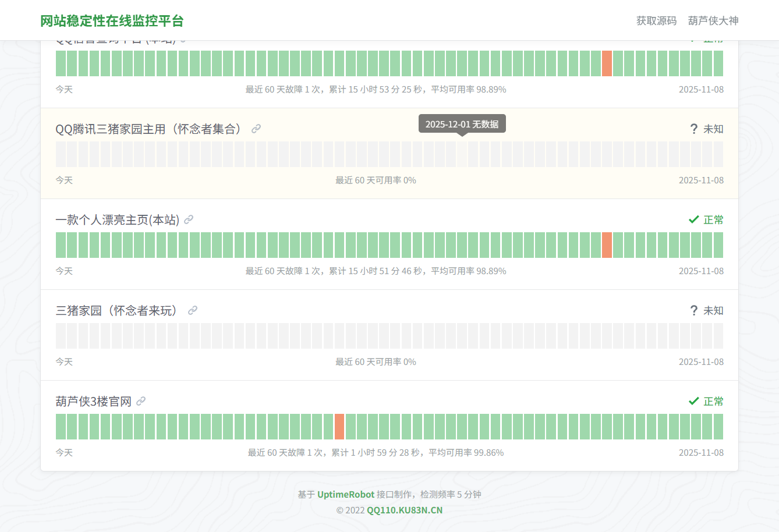
Task: Click the link icon next to 一款个人漂亮主页(本站)
Action: (x=189, y=220)
